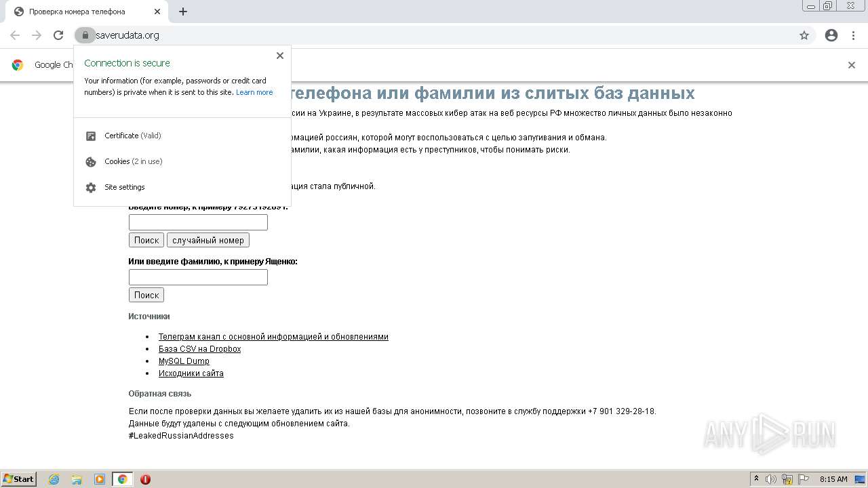Open Opera icon in the taskbar
The height and width of the screenshot is (488, 868).
[x=145, y=479]
